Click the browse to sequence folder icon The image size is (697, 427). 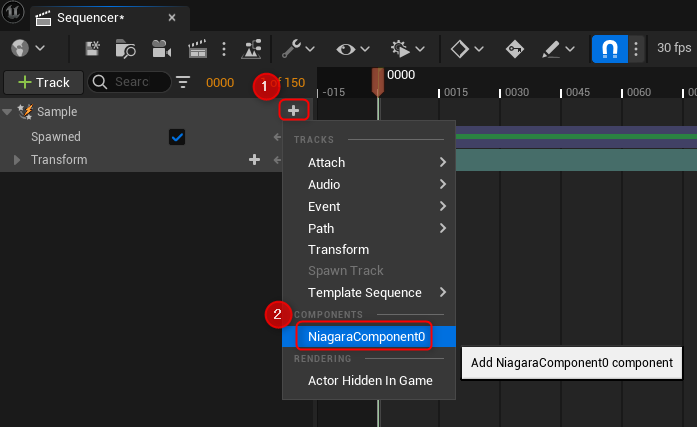click(126, 48)
